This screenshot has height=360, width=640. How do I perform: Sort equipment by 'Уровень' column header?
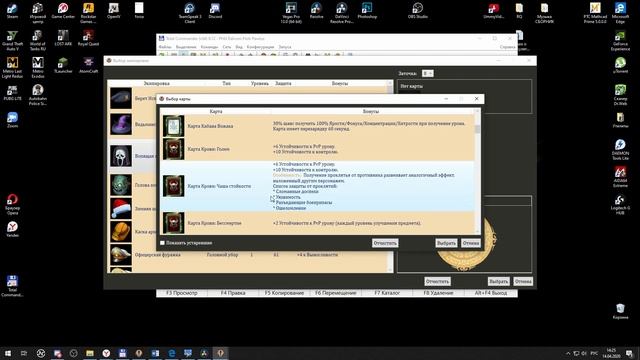(x=260, y=83)
